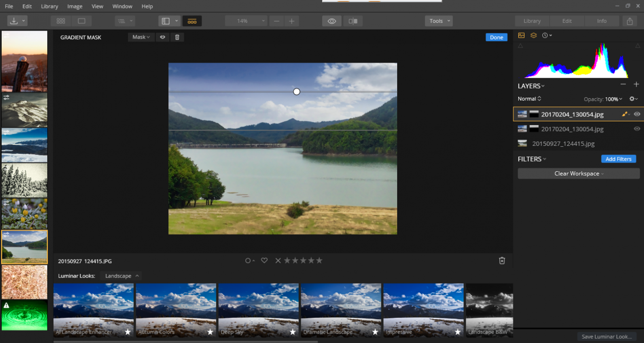The image size is (644, 343).
Task: Click the compare before/after split icon
Action: [x=353, y=21]
